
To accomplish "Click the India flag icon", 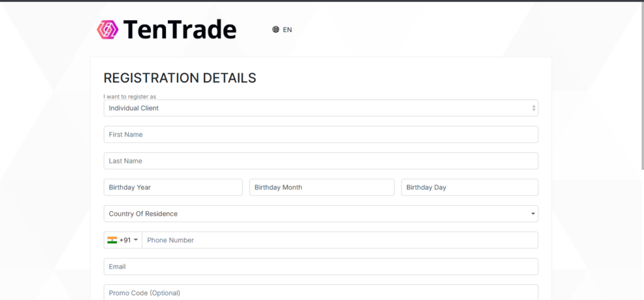I will click(112, 240).
